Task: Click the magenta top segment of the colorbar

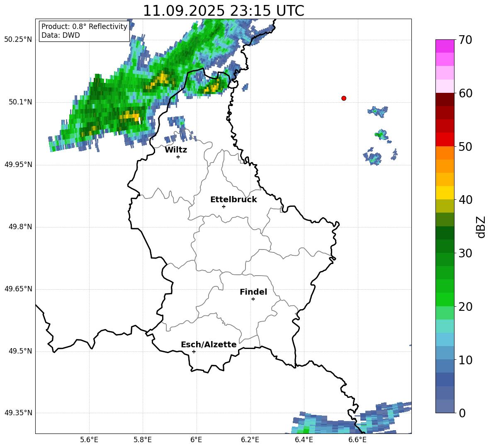Action: pos(445,46)
